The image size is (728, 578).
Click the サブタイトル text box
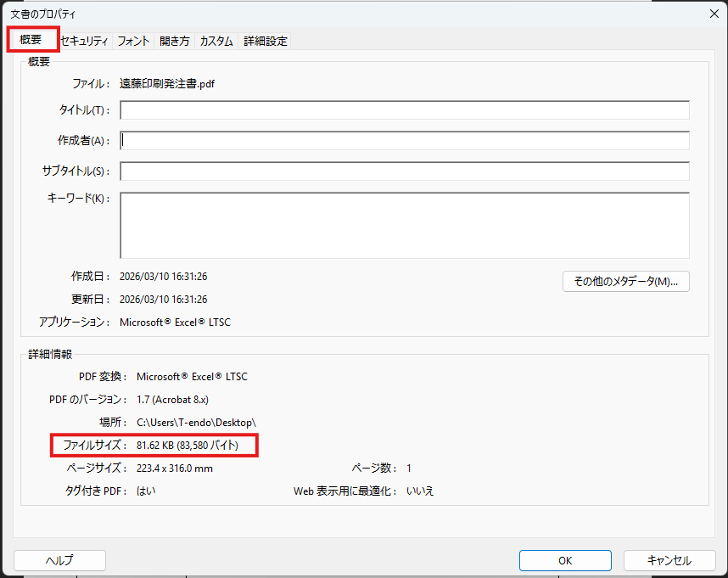click(x=404, y=171)
